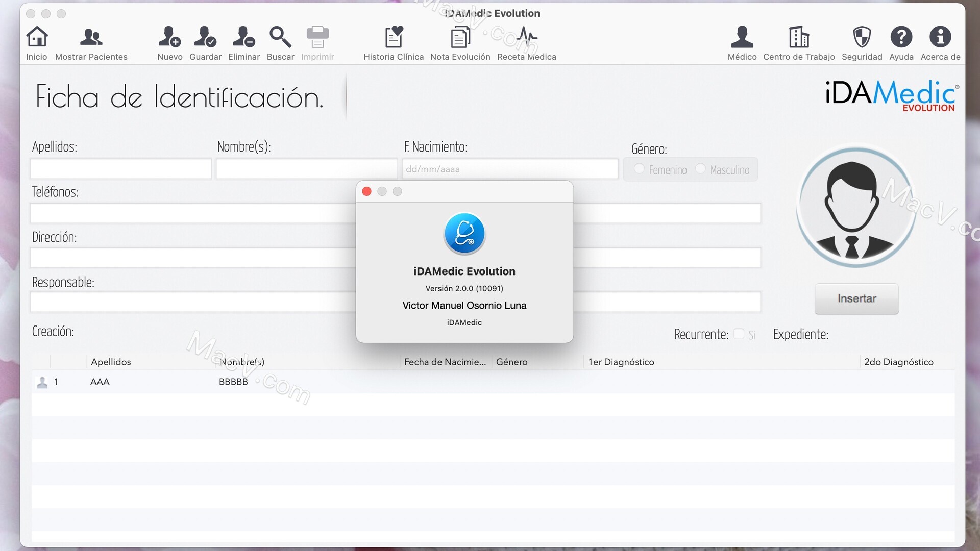Click the iDAMedic Evolution logo
The image size is (980, 551).
coord(891,95)
